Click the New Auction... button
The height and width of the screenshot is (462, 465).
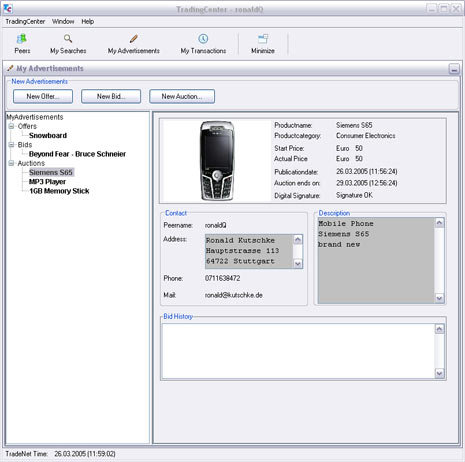coord(182,96)
